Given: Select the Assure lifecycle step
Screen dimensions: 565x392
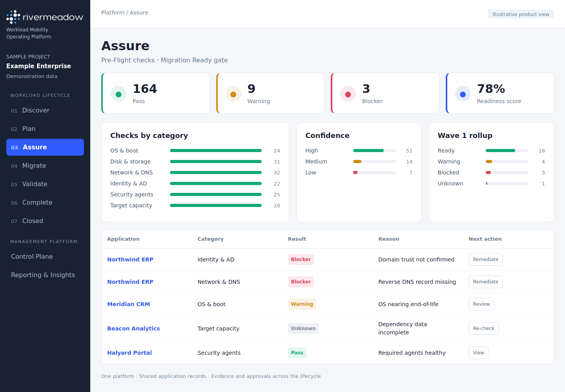Looking at the screenshot, I should coord(45,147).
